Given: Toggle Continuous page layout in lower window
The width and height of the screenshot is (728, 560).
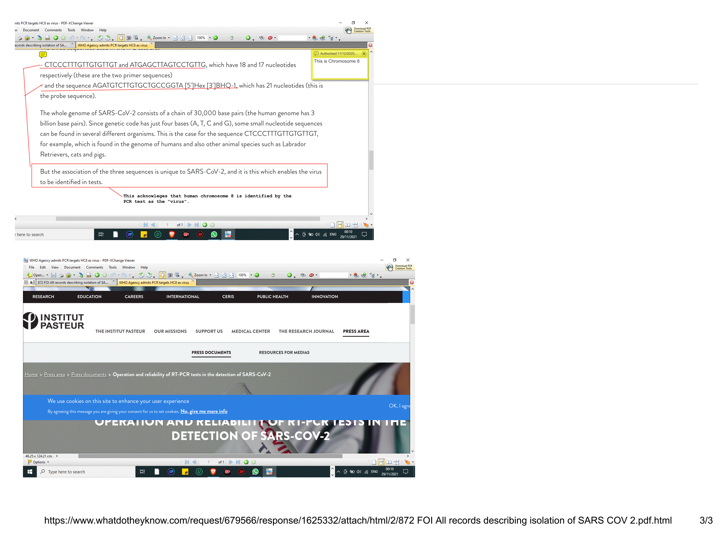Looking at the screenshot, I should [x=381, y=462].
